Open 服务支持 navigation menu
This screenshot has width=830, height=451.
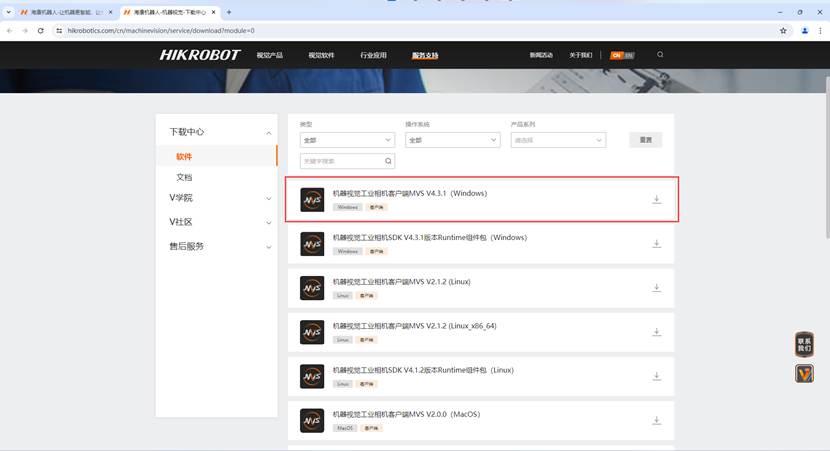pyautogui.click(x=425, y=55)
